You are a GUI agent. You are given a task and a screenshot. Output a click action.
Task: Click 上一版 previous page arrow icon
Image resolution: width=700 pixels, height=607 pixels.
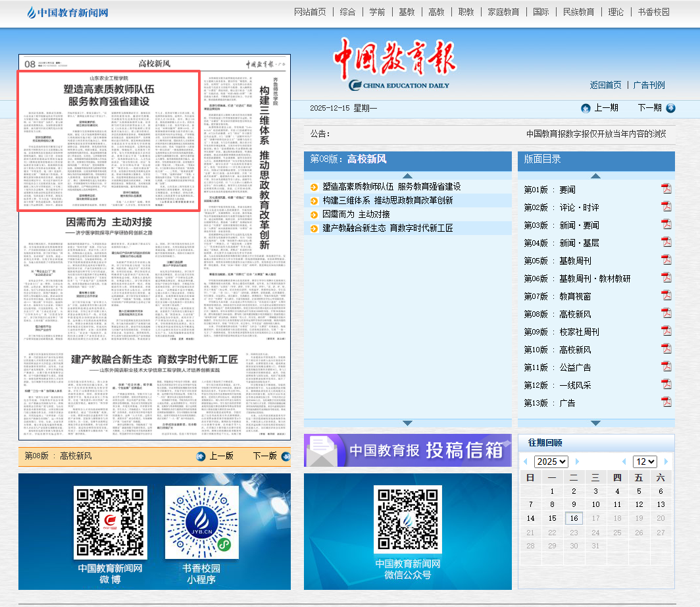[201, 456]
